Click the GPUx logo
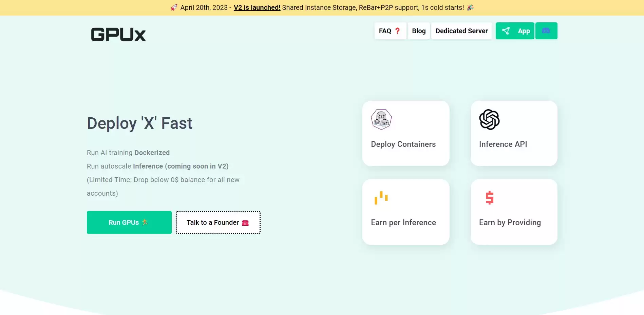The image size is (644, 315). point(118,35)
